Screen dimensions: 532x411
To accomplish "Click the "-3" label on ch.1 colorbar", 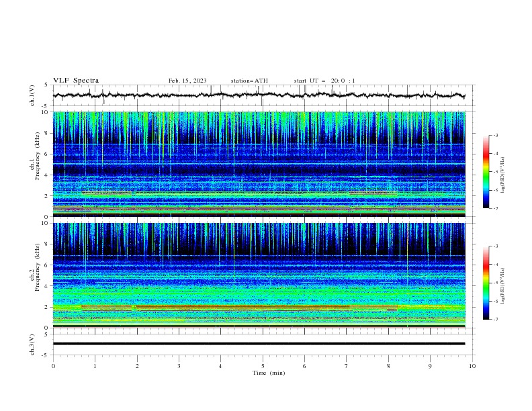I will tap(495, 136).
